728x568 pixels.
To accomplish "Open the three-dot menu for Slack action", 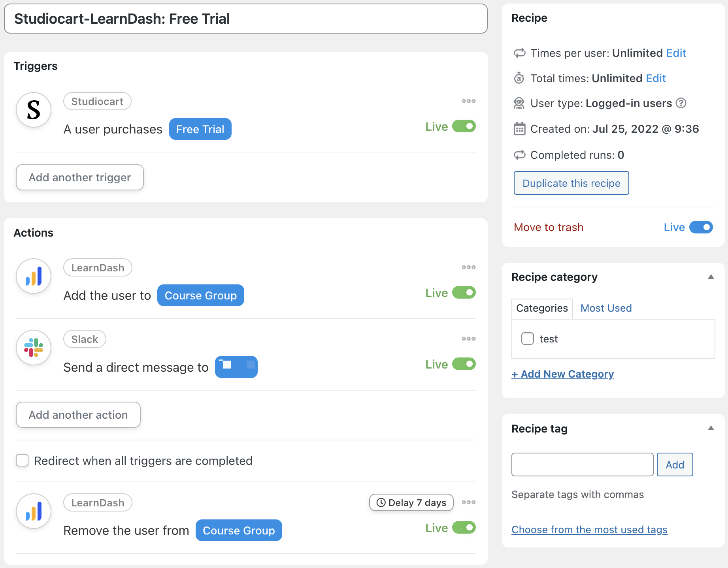I will click(468, 339).
